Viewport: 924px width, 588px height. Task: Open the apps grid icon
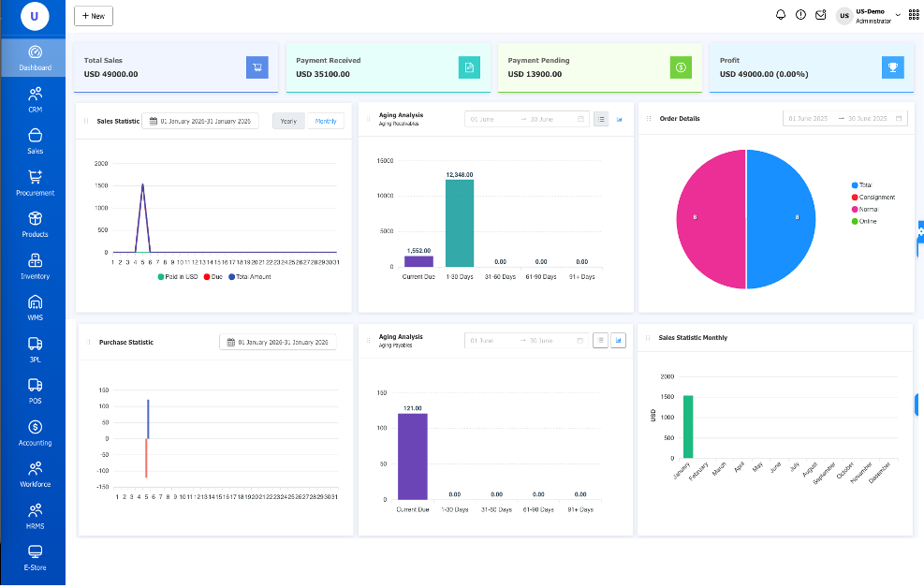point(914,15)
